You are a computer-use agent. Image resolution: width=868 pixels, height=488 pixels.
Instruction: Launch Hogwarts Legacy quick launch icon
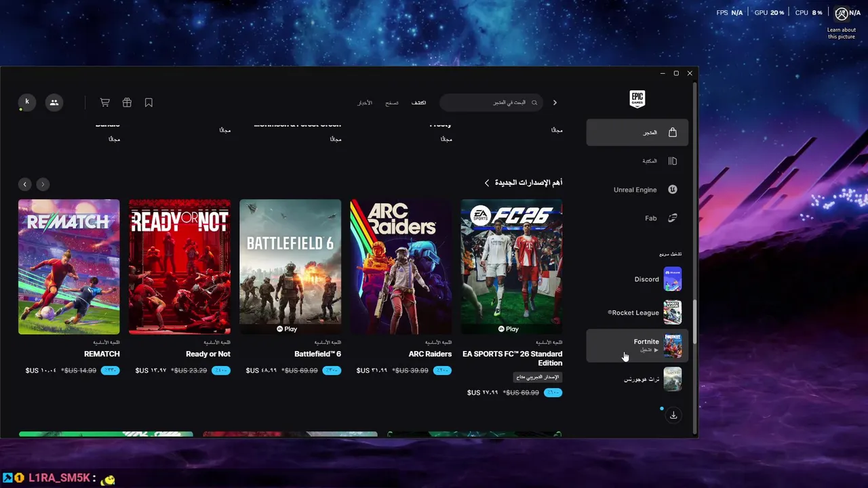point(673,379)
